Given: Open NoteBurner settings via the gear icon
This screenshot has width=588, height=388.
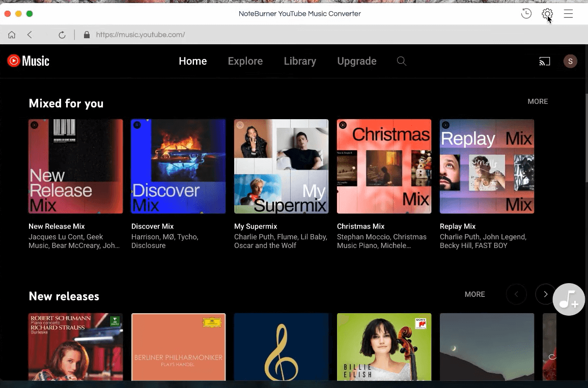Looking at the screenshot, I should [547, 14].
